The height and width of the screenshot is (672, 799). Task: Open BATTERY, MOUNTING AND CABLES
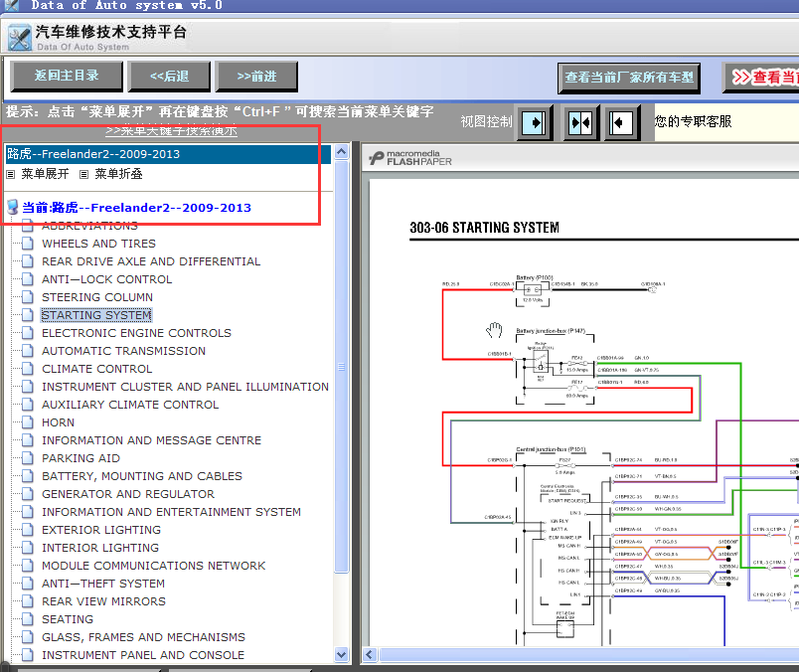click(x=142, y=476)
